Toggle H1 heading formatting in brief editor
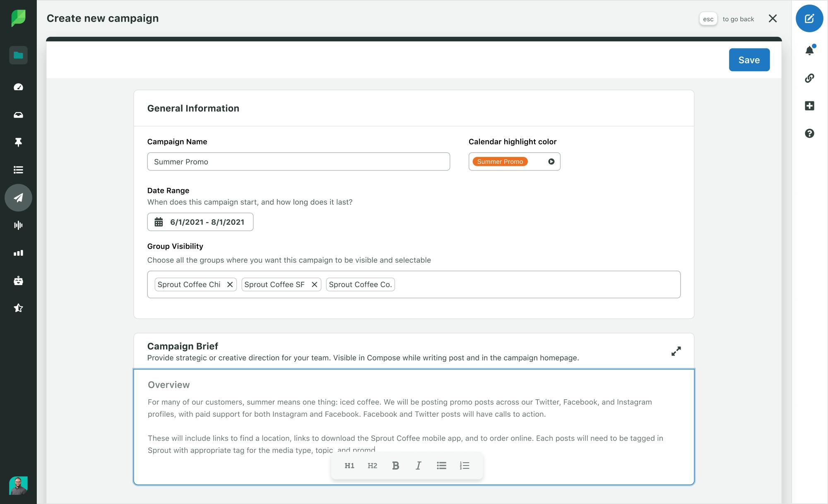 pos(349,466)
